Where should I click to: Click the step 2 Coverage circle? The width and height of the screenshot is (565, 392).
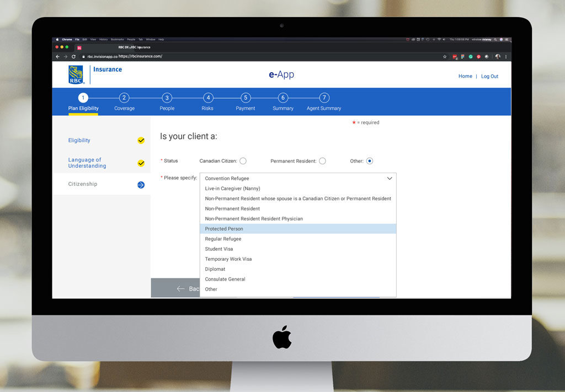[124, 98]
